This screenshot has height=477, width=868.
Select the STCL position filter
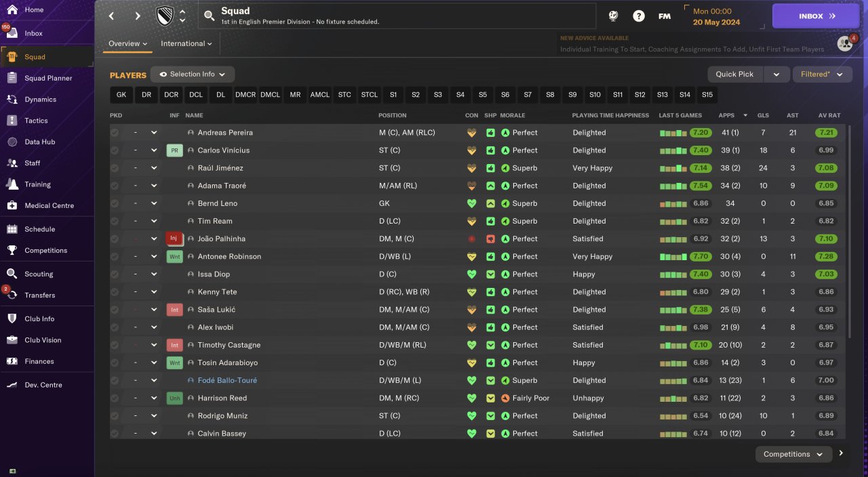pyautogui.click(x=370, y=95)
